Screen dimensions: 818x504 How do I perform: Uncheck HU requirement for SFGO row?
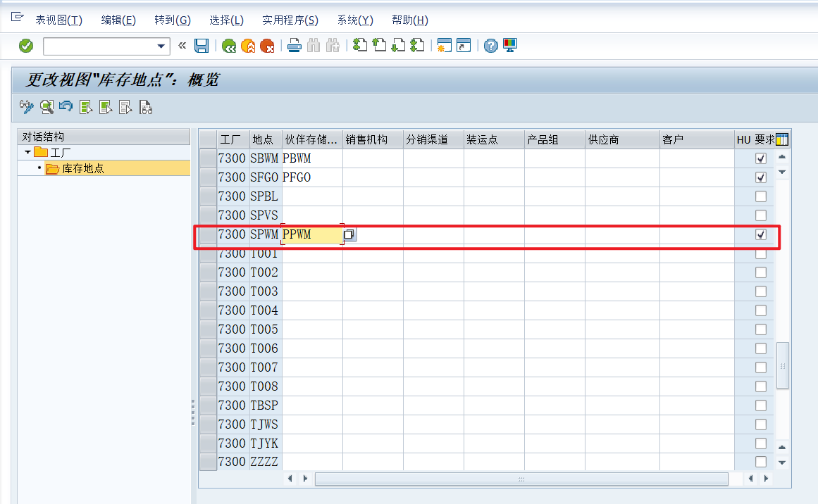point(761,177)
